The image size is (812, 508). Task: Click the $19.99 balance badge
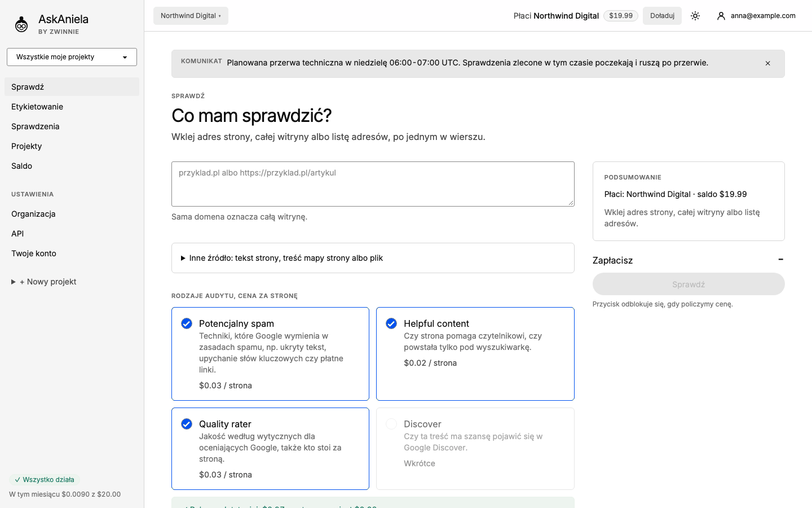click(621, 16)
